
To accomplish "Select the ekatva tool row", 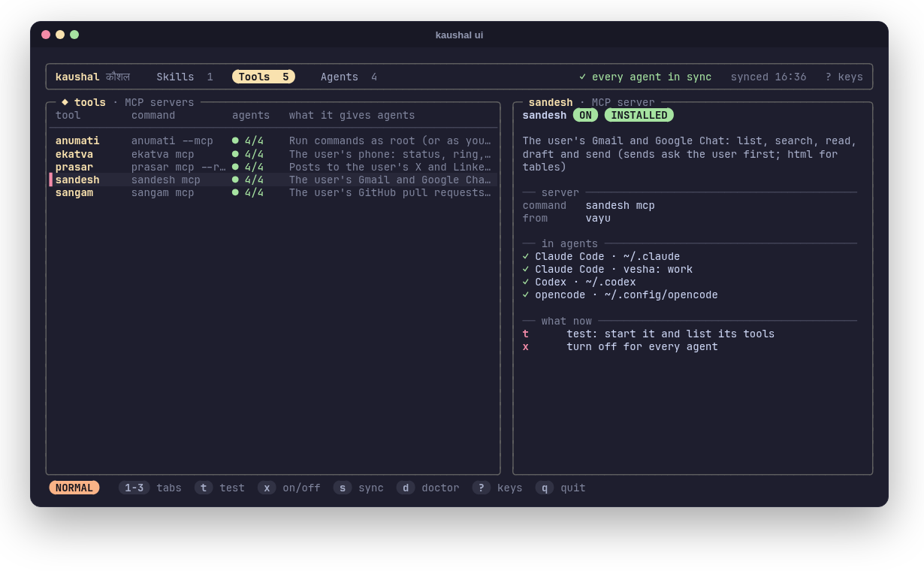I will [x=273, y=154].
